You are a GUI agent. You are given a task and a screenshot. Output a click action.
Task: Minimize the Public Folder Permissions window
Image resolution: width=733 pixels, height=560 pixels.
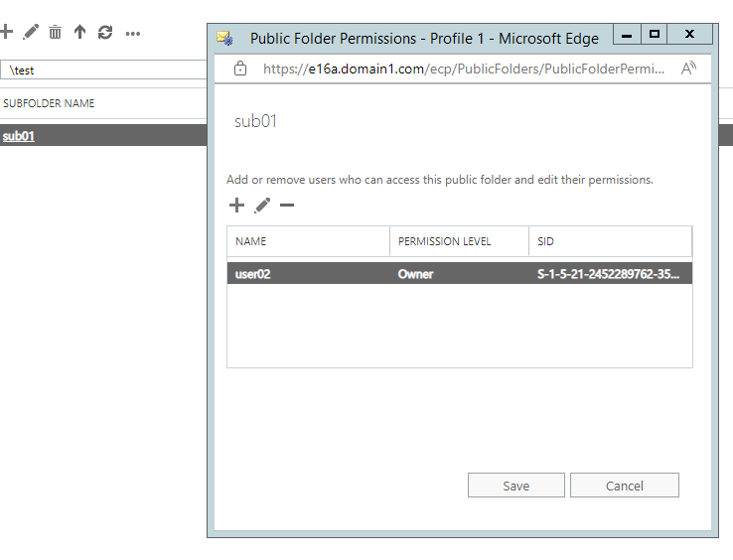tap(627, 35)
